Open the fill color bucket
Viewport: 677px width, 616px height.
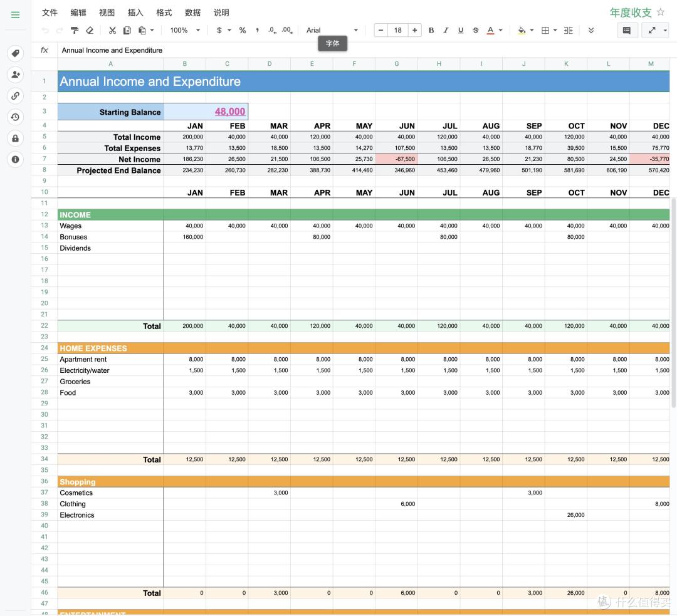point(522,30)
